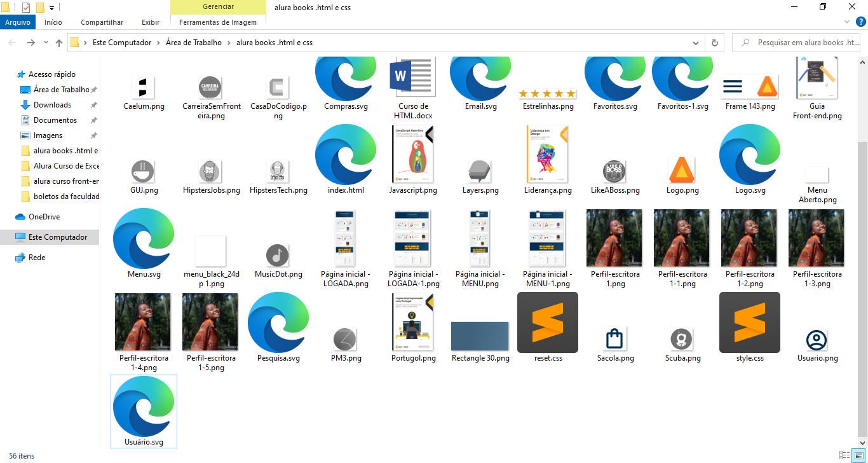Select the CasaDoCodigo.png file

pos(278,87)
